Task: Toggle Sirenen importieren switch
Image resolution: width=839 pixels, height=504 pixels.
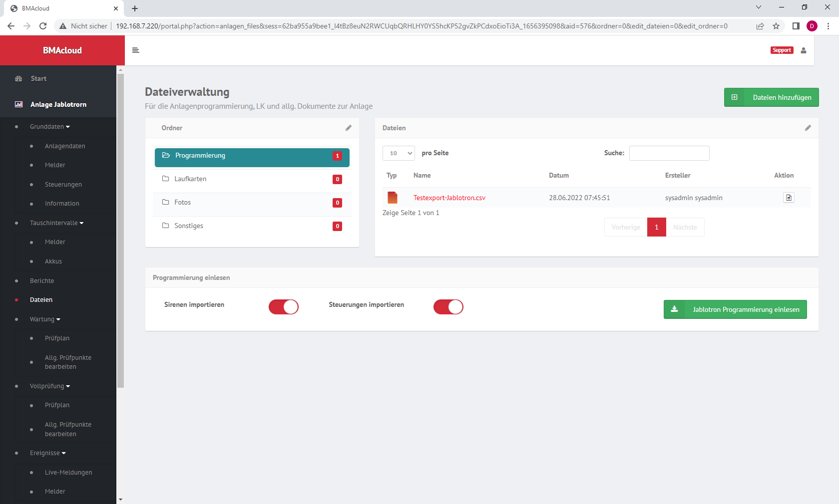Action: 284,307
